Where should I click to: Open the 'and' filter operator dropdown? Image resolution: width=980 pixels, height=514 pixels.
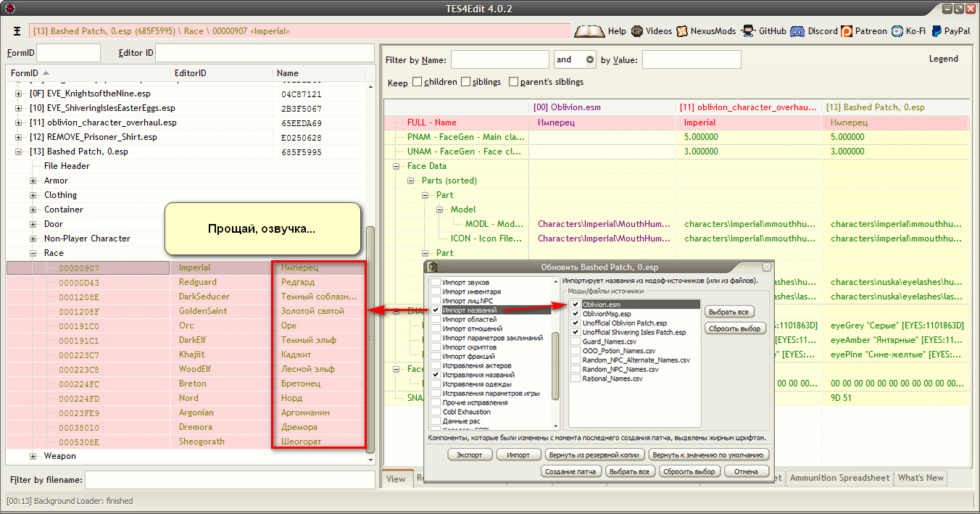[x=589, y=59]
